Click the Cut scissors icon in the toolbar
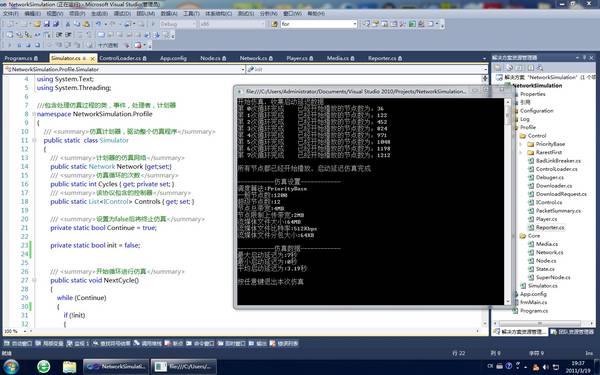The height and width of the screenshot is (375, 600). click(68, 24)
